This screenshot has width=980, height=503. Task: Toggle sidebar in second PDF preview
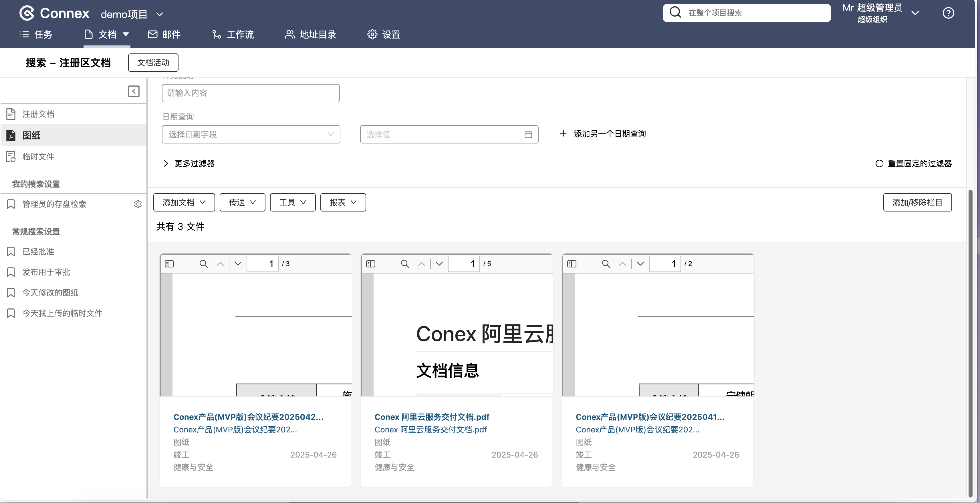(370, 264)
